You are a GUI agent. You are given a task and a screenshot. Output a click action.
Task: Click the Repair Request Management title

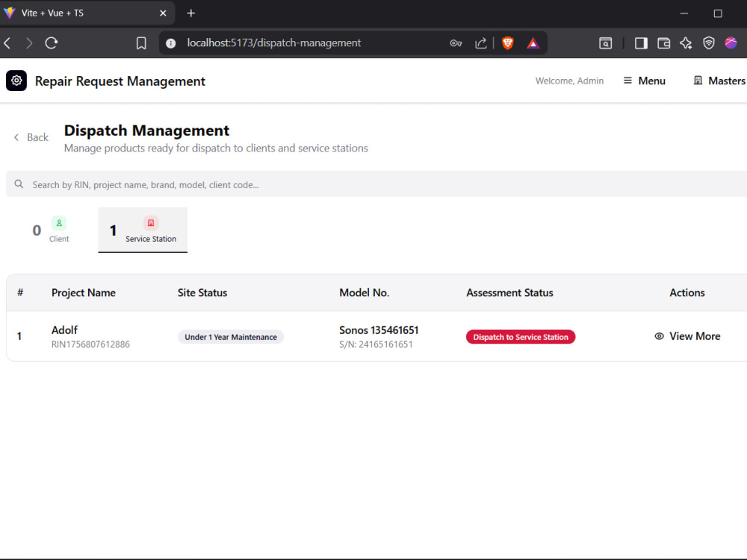click(120, 81)
